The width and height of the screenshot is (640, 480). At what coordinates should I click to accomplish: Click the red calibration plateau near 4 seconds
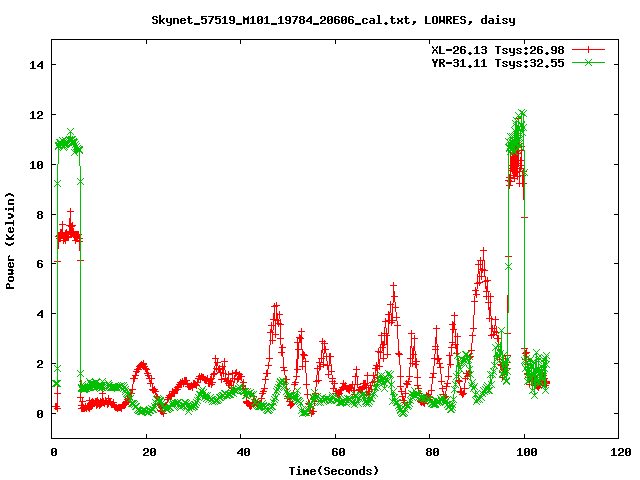click(69, 236)
